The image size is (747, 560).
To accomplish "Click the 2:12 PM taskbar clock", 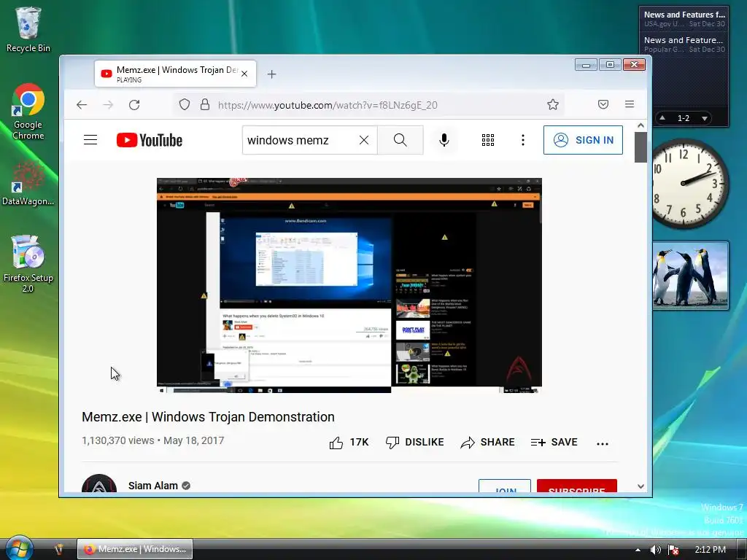I will pyautogui.click(x=711, y=550).
